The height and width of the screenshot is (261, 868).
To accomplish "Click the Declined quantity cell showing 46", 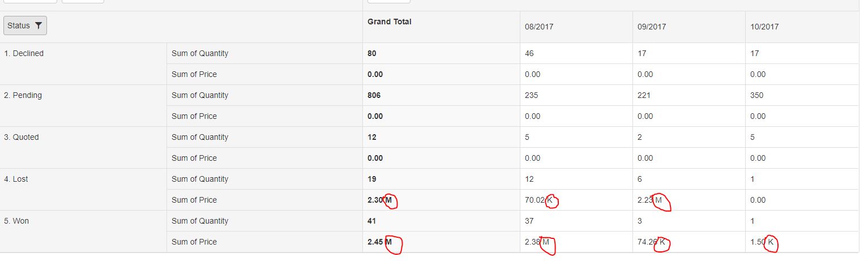I will coord(529,53).
